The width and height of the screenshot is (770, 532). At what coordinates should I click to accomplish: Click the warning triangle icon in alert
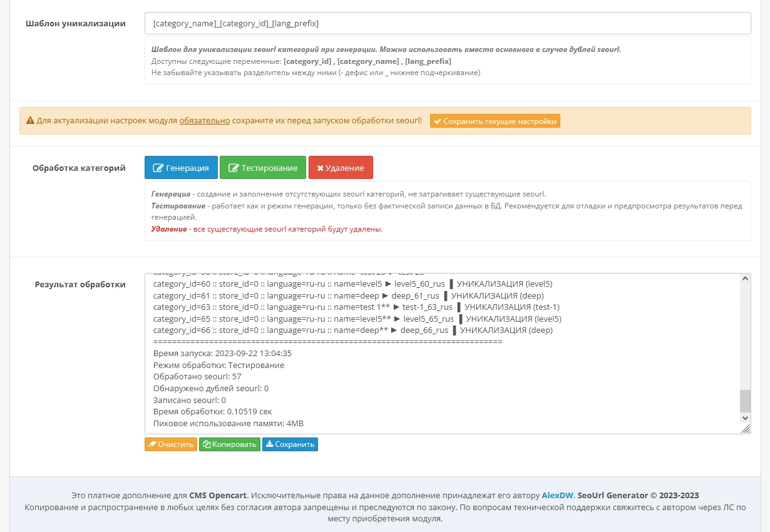coord(30,120)
